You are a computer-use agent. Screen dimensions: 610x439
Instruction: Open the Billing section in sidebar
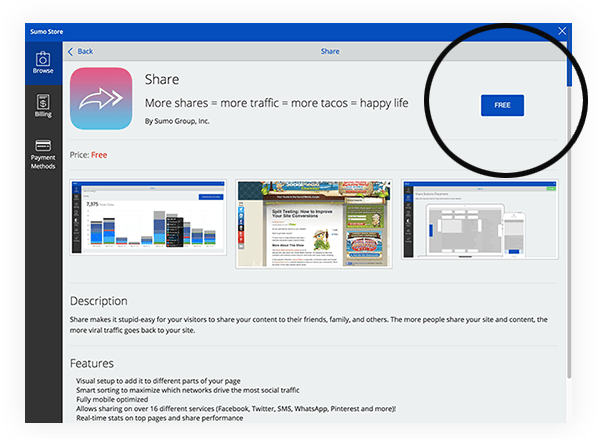43,105
